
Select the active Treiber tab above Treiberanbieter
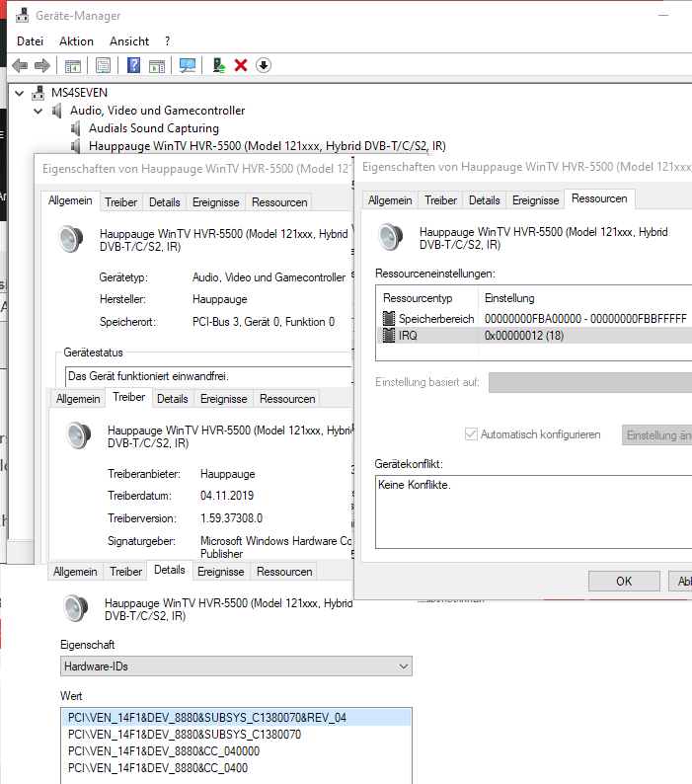click(x=129, y=397)
